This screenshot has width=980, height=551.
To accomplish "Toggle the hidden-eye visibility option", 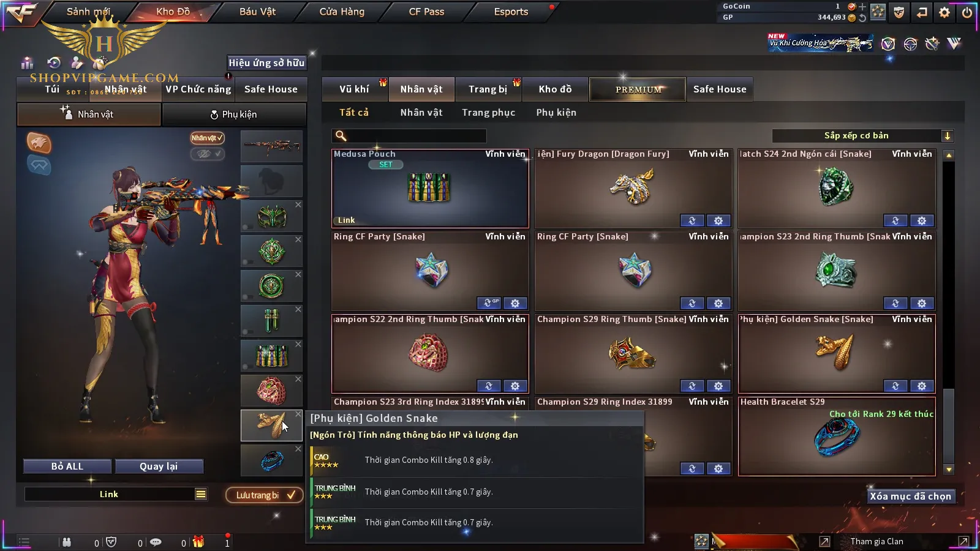I will point(207,154).
